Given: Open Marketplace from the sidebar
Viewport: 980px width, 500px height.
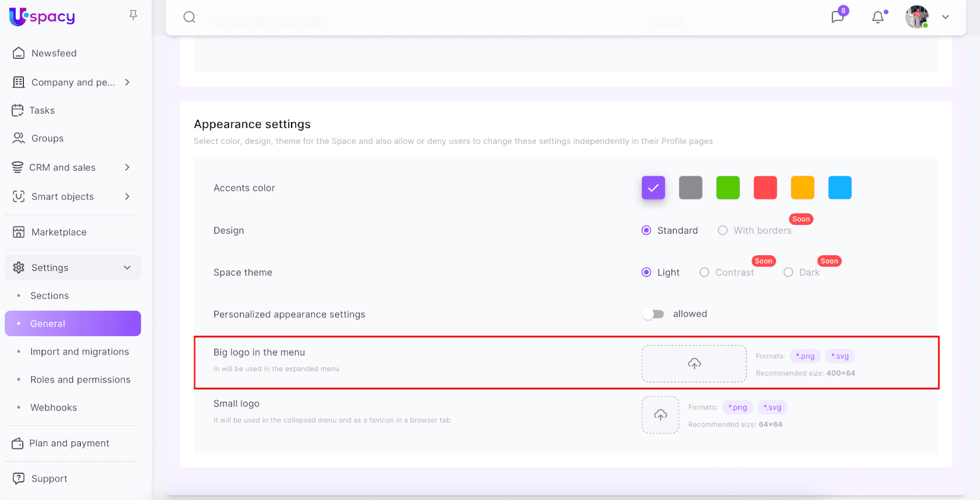Looking at the screenshot, I should (59, 232).
